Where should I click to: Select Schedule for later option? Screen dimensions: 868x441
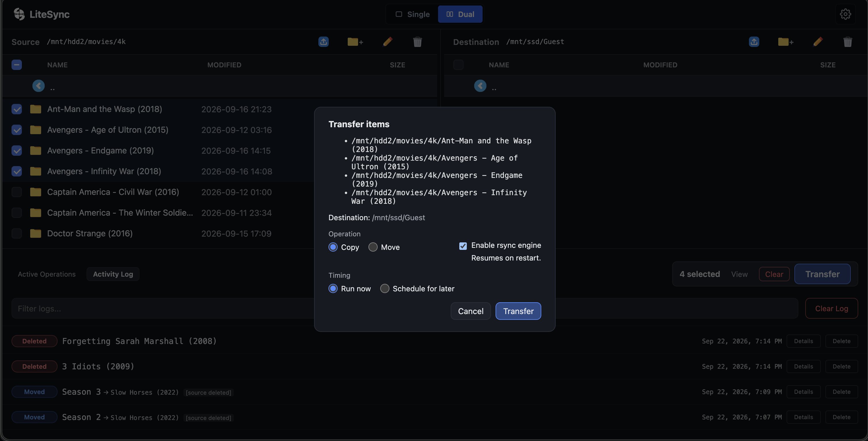coord(385,289)
